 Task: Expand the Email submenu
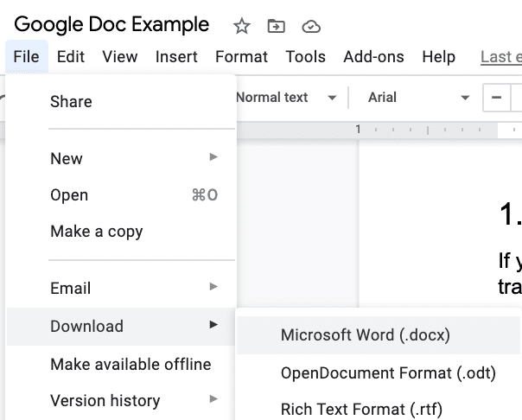[121, 288]
